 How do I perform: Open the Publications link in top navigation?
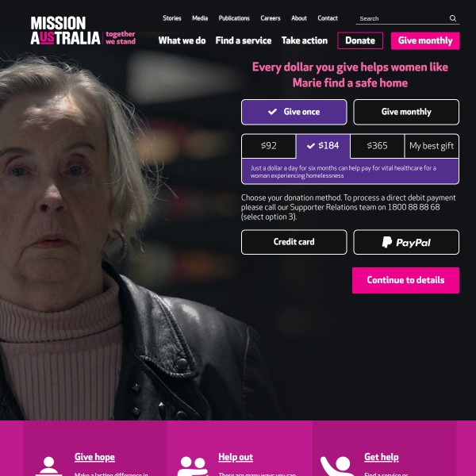234,18
